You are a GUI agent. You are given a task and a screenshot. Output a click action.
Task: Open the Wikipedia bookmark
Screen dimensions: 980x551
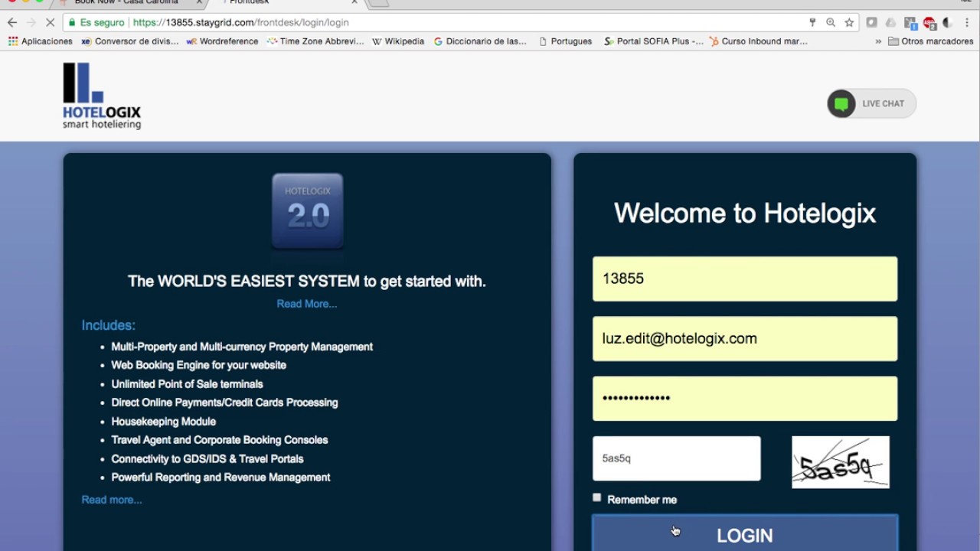click(x=398, y=41)
